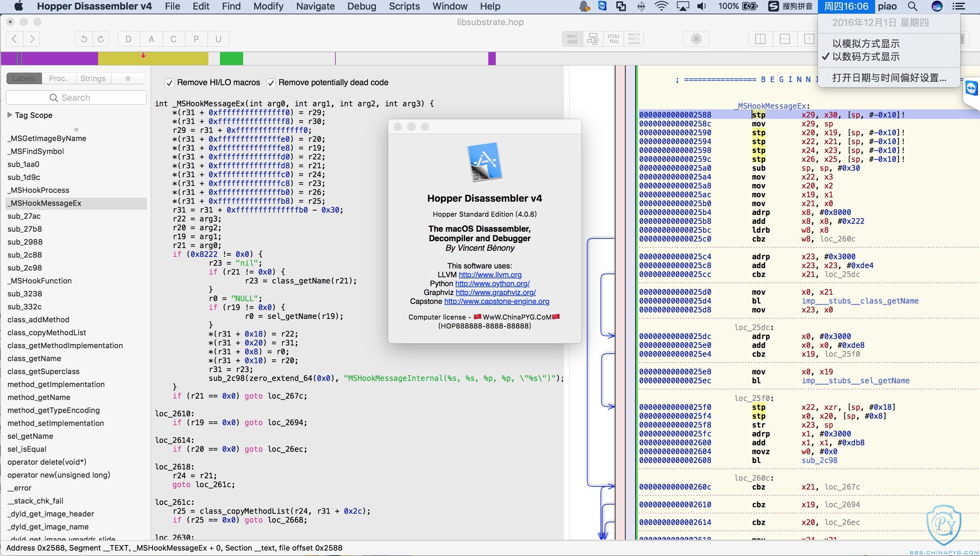Switch to pseudo-code if(b) f(x) view
This screenshot has height=556, width=980.
[x=613, y=39]
